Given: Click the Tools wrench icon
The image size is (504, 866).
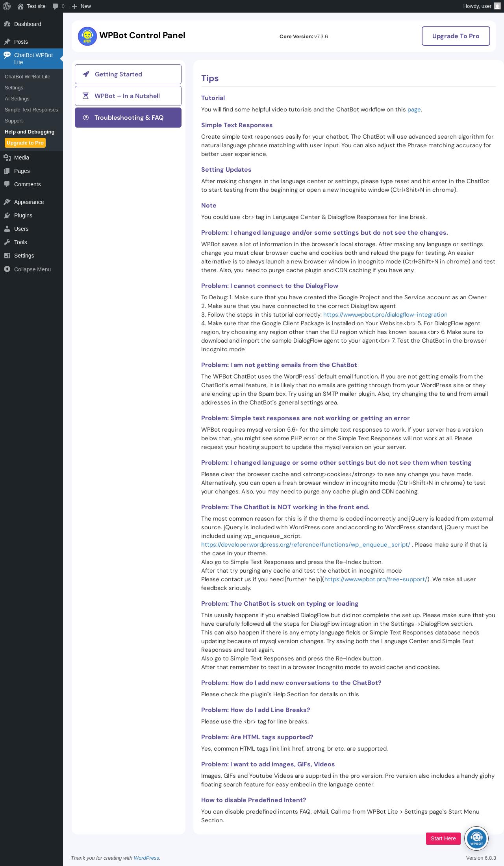Looking at the screenshot, I should click(7, 242).
